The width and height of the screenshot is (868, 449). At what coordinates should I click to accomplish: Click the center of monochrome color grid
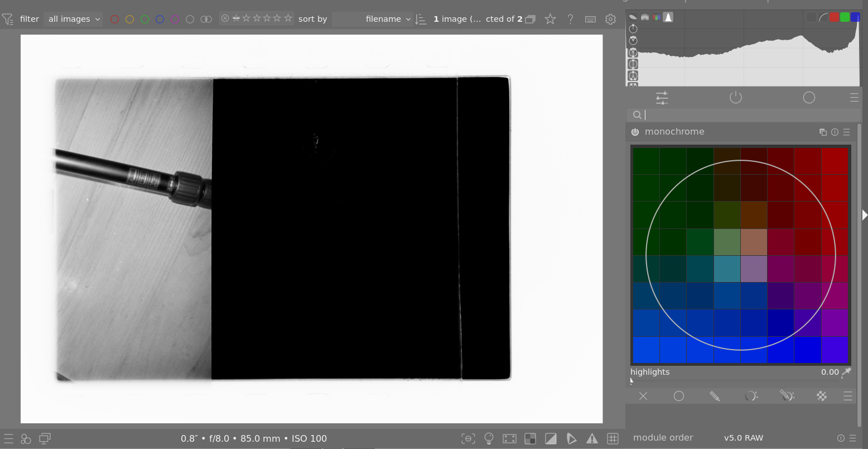pos(740,255)
